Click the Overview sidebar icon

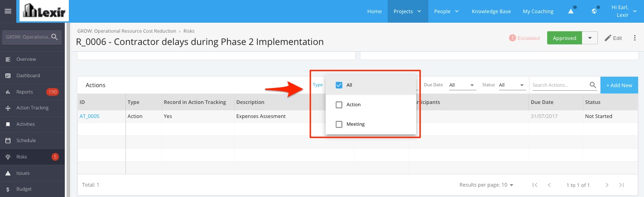[x=8, y=59]
